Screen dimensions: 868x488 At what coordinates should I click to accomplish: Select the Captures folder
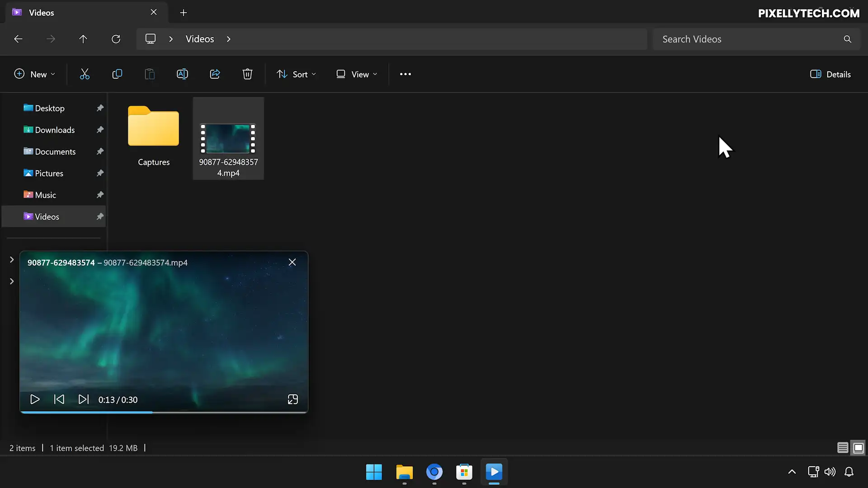[154, 136]
